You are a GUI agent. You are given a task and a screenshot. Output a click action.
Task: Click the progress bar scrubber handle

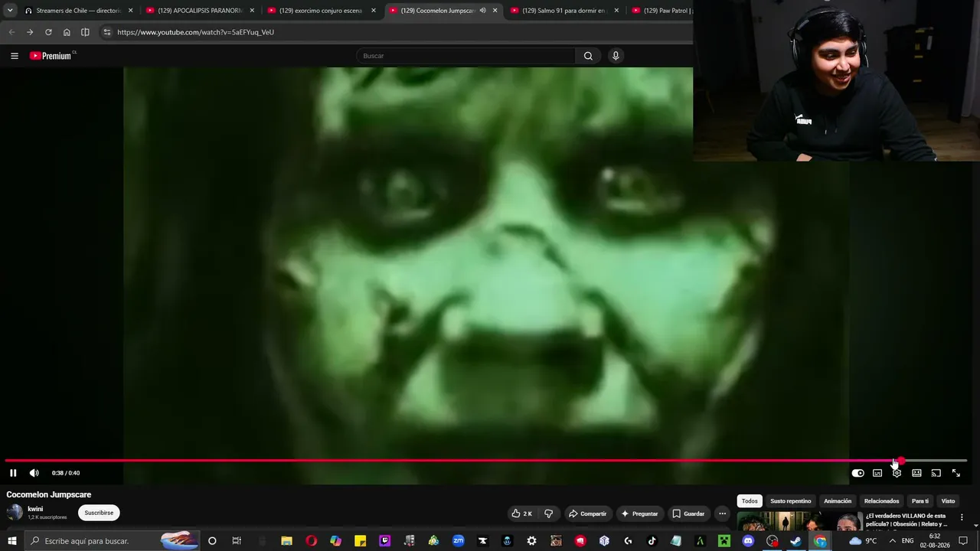(x=901, y=461)
